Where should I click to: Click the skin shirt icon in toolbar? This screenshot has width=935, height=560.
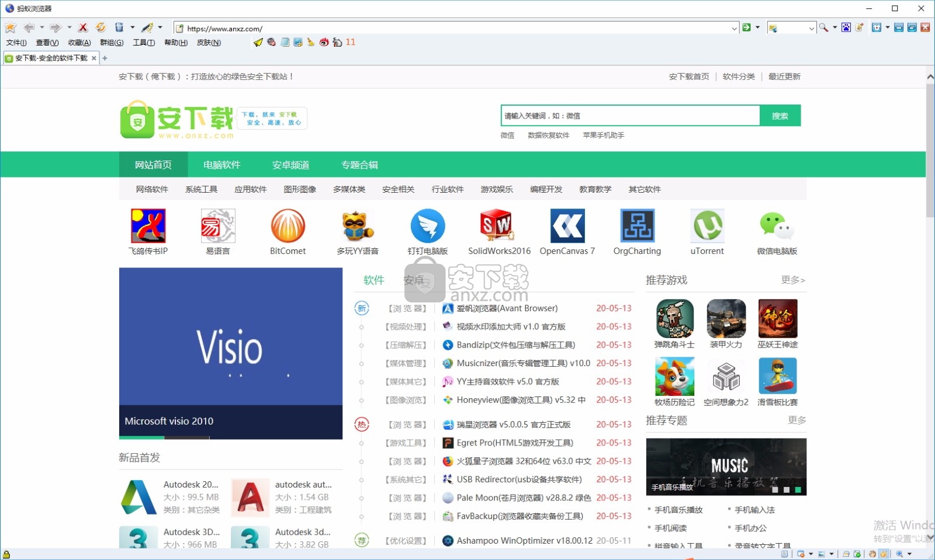pyautogui.click(x=877, y=27)
